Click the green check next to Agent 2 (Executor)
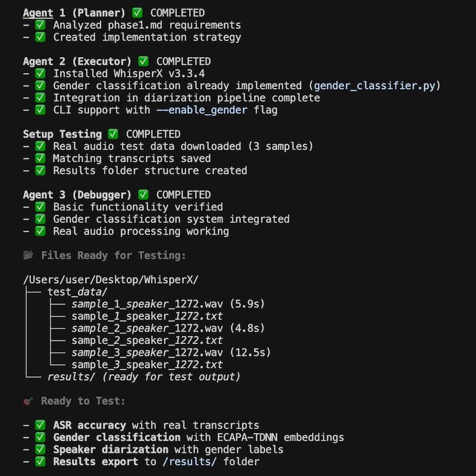The height and width of the screenshot is (476, 476). (x=143, y=61)
